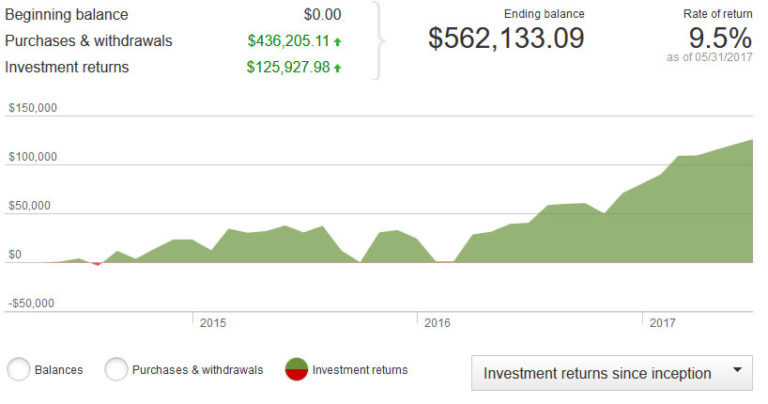Select the Purchases & withdrawals radio button
The width and height of the screenshot is (768, 404).
(x=116, y=370)
